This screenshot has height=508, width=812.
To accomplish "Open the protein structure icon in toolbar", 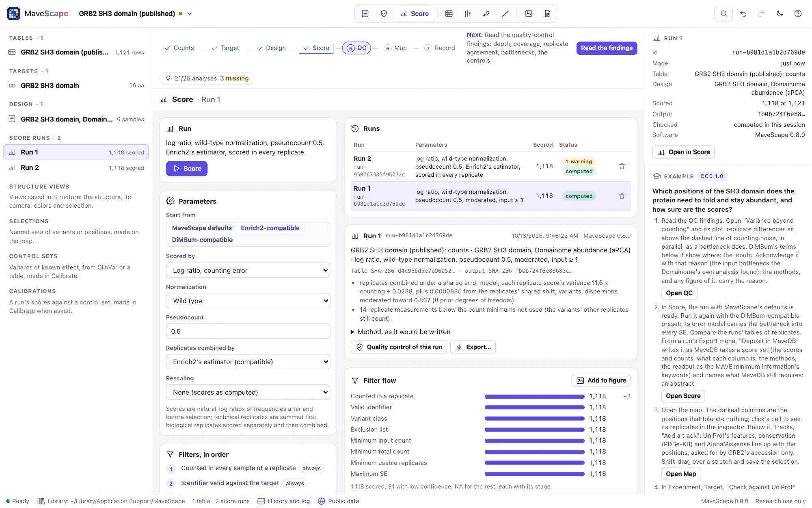I will coord(486,13).
